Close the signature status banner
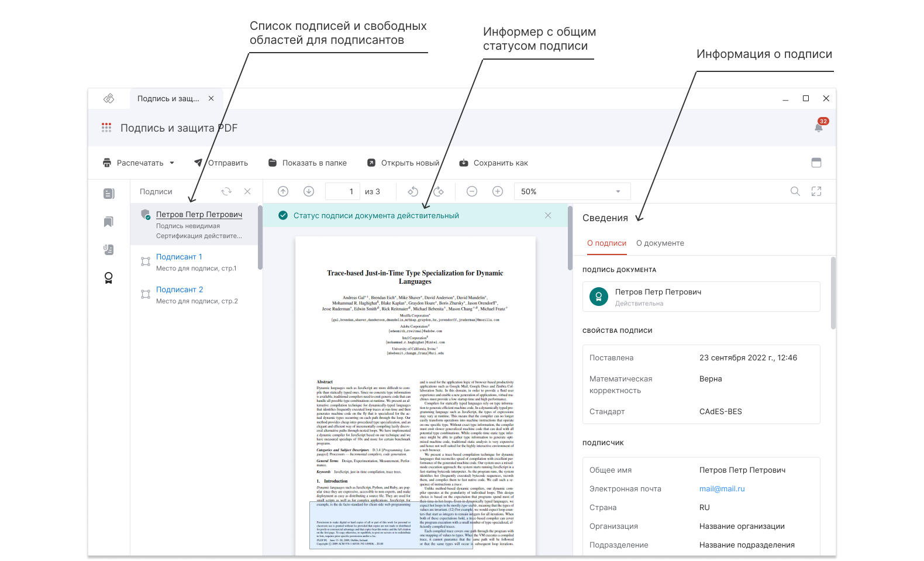The image size is (924, 561). (548, 215)
